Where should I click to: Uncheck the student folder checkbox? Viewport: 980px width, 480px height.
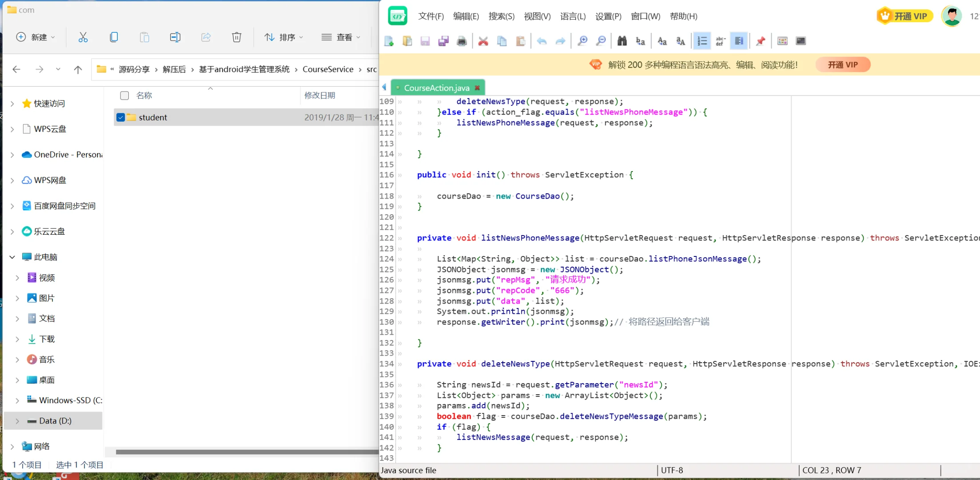[120, 117]
